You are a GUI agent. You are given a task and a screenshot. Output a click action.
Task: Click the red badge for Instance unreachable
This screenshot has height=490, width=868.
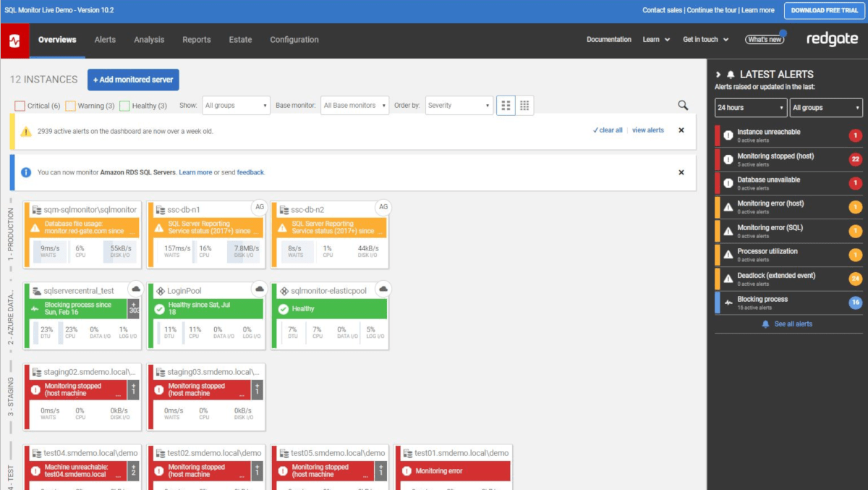click(x=855, y=135)
